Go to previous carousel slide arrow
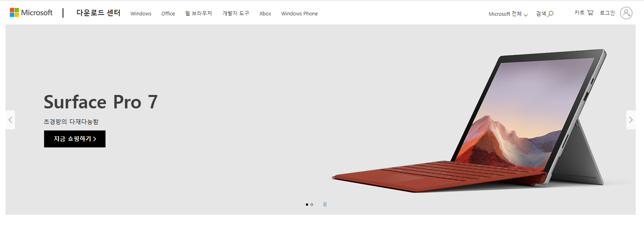 tap(10, 120)
